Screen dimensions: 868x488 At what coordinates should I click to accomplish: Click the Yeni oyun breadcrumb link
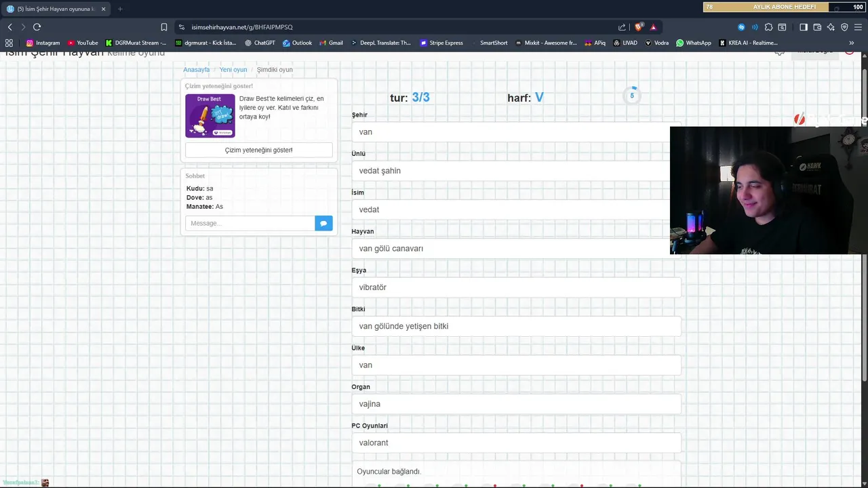coord(233,70)
